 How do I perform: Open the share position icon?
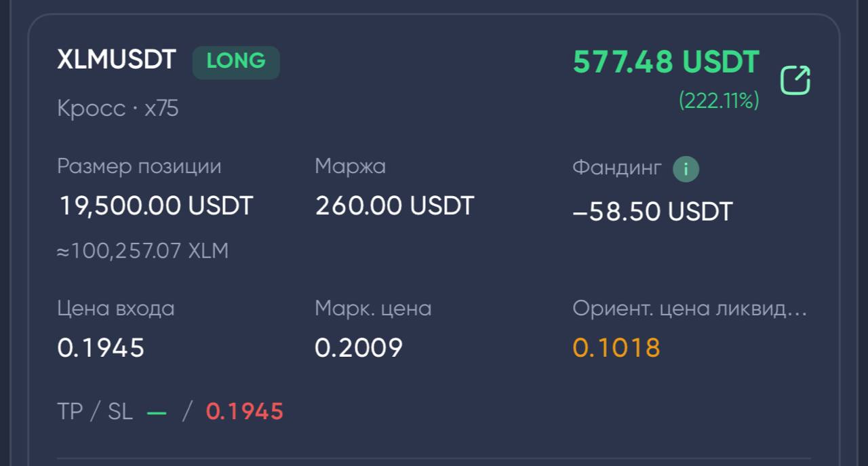[x=795, y=80]
